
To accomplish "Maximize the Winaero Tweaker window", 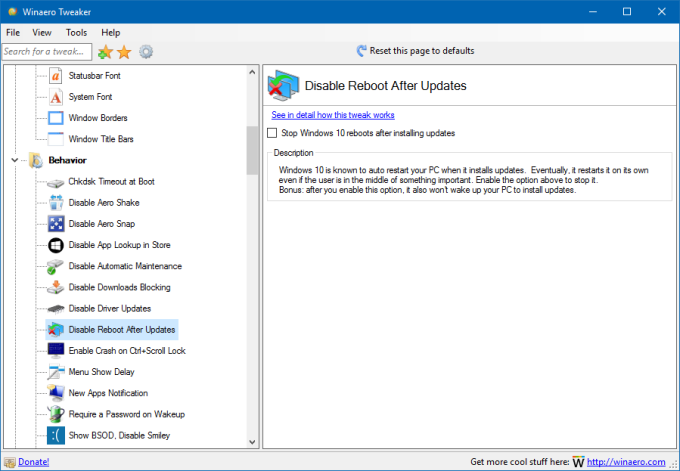I will (x=627, y=12).
